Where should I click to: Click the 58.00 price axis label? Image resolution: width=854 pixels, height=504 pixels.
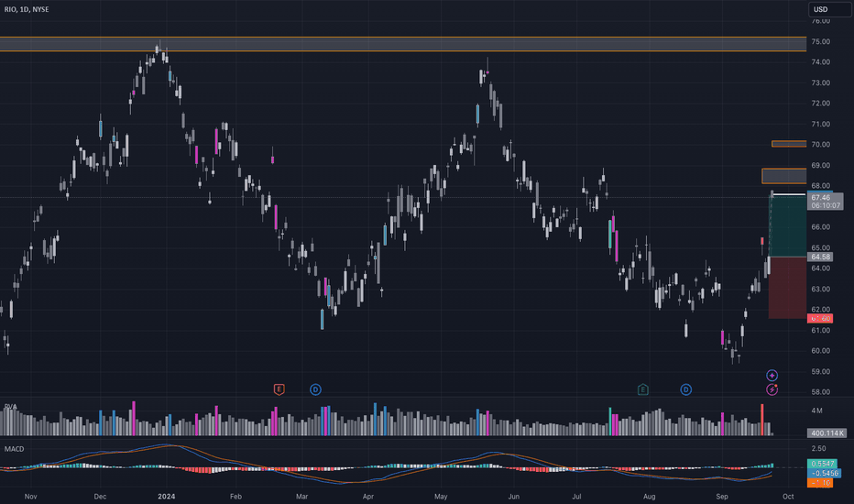(x=821, y=392)
